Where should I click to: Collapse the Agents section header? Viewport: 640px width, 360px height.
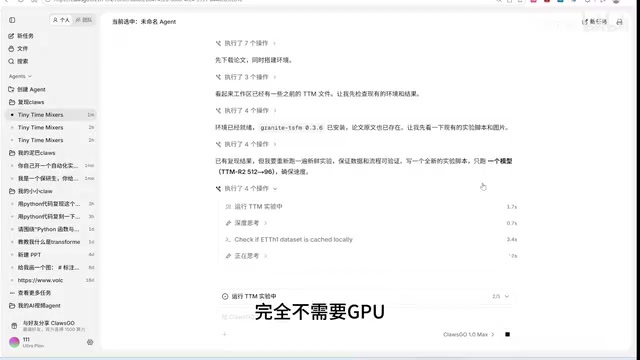(20, 76)
